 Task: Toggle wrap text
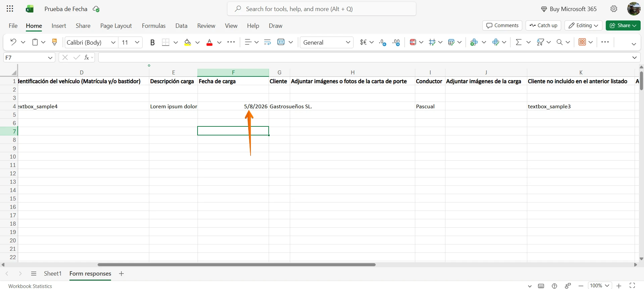coord(267,42)
